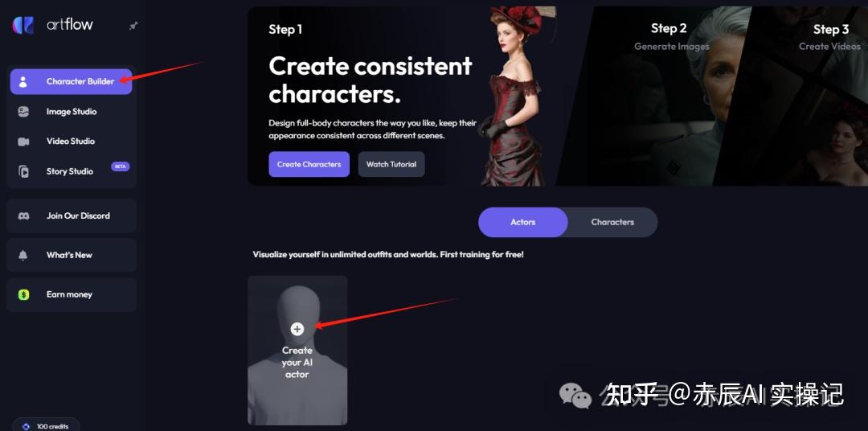Click the artflow logo icon

pyautogui.click(x=23, y=25)
